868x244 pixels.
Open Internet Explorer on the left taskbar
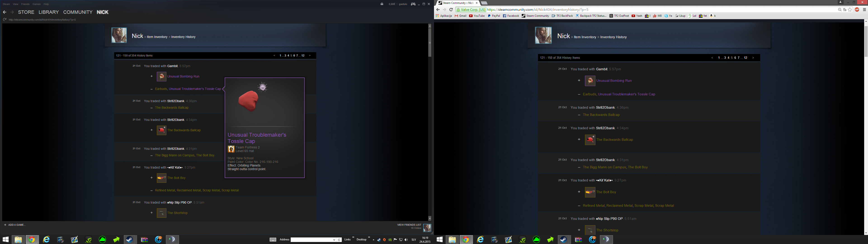point(46,240)
